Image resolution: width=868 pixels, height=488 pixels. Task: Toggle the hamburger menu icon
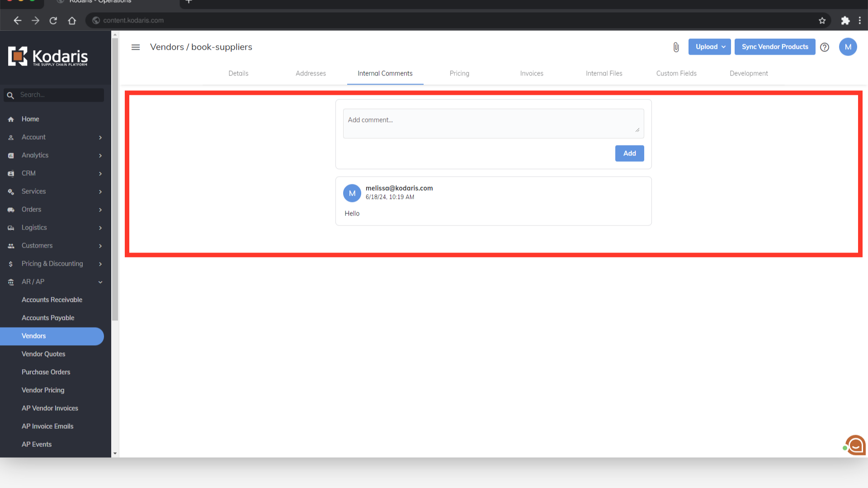[135, 47]
